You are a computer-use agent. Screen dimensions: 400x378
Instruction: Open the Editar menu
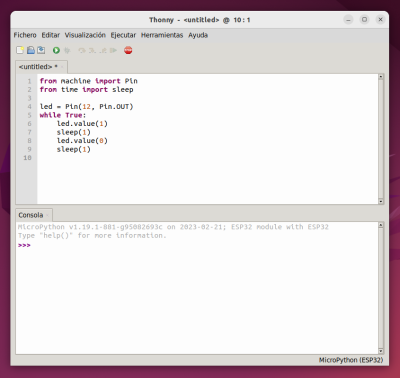[x=51, y=35]
